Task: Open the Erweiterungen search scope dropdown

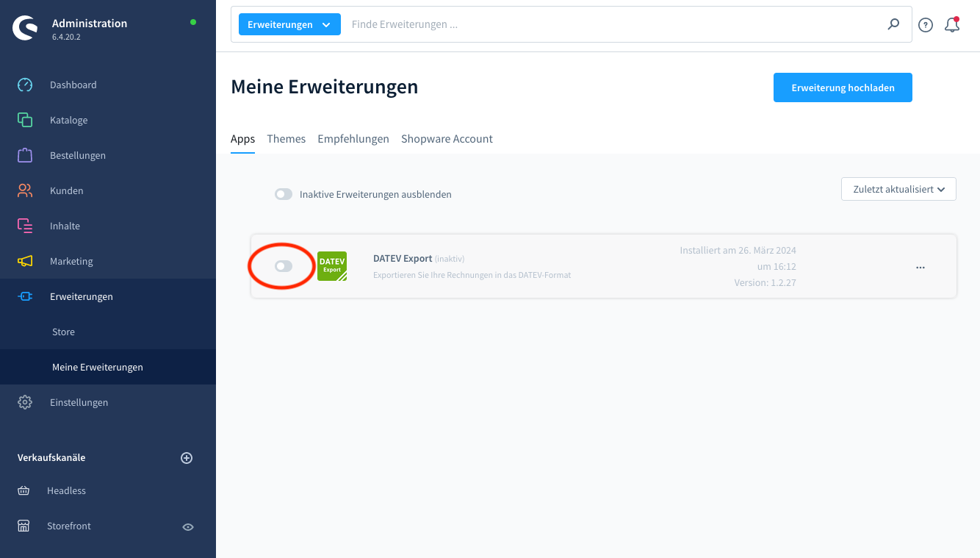Action: click(289, 24)
